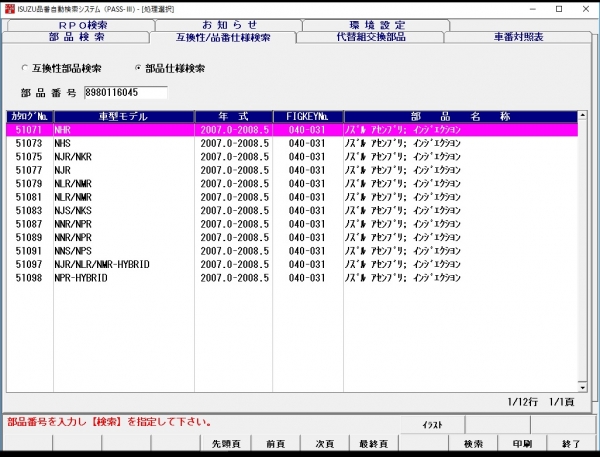
Task: Click the list scrollbar up arrow
Action: (x=582, y=115)
